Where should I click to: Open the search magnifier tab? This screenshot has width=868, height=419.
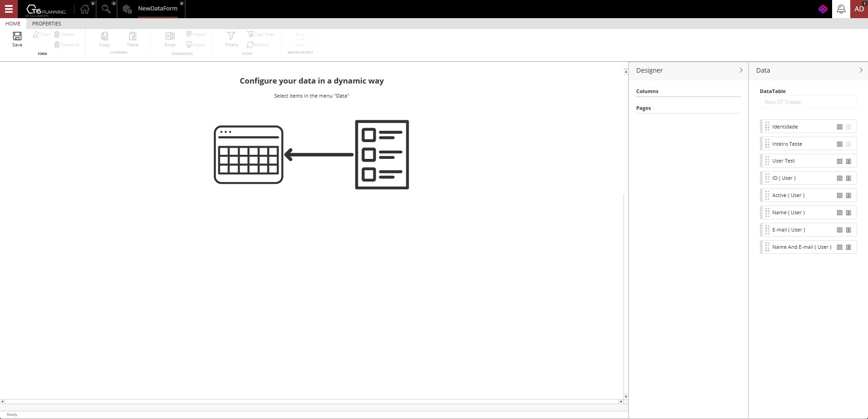tap(106, 9)
